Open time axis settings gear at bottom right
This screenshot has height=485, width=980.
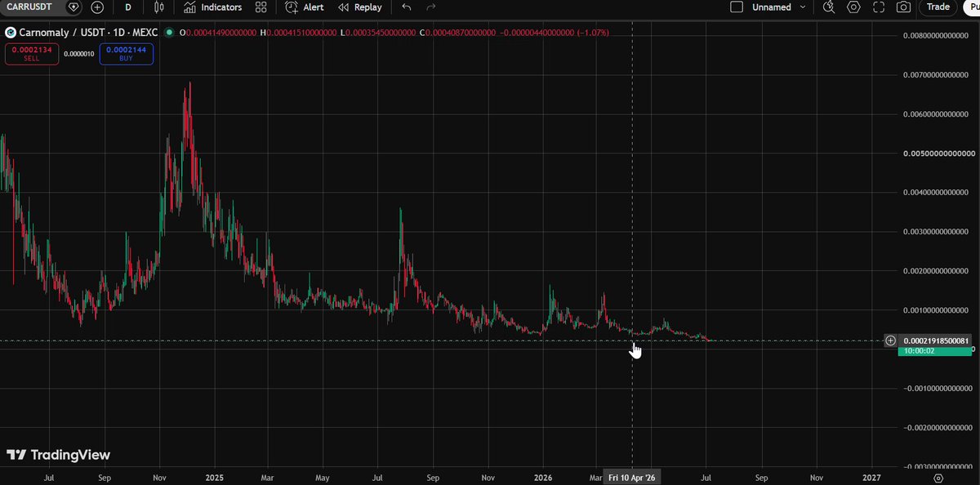point(938,478)
